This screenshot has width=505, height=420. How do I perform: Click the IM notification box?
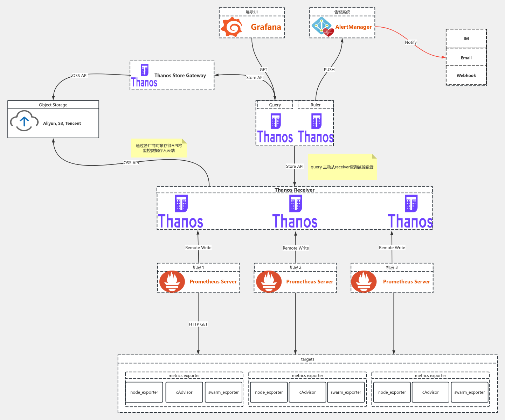pos(466,38)
